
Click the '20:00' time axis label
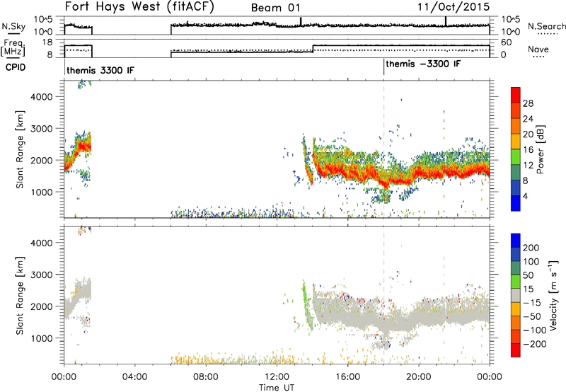click(419, 377)
